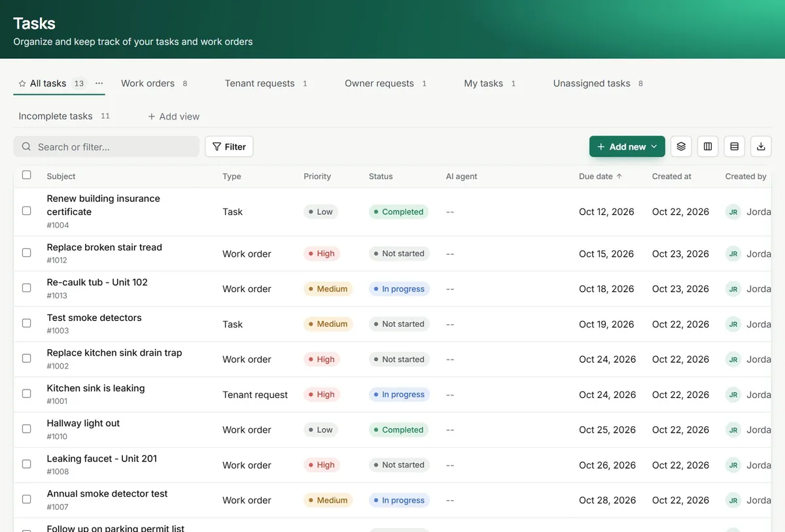
Task: Open the Not started status for Test smoke detectors
Action: tap(399, 324)
